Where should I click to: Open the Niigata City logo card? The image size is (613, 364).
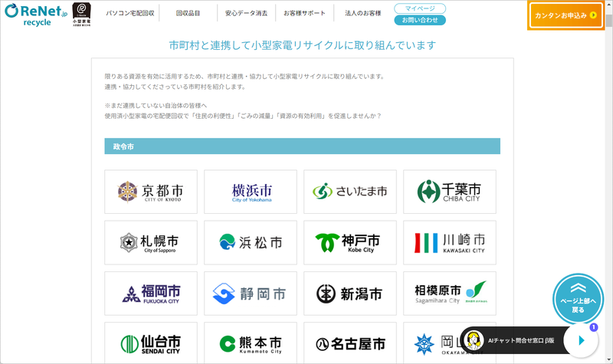(x=350, y=293)
